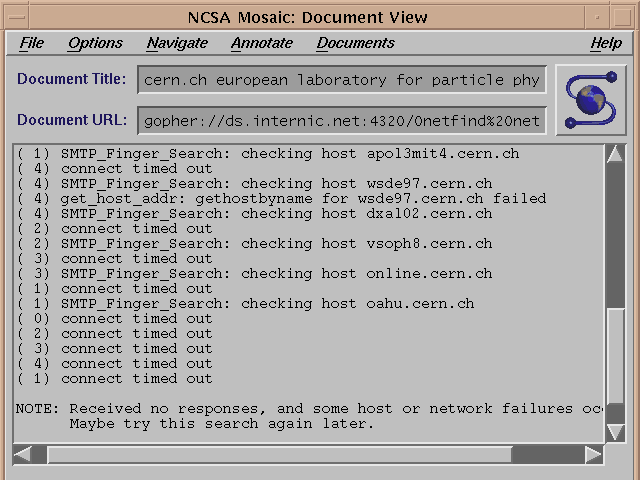Open the File menu
This screenshot has height=480, width=640.
click(32, 43)
